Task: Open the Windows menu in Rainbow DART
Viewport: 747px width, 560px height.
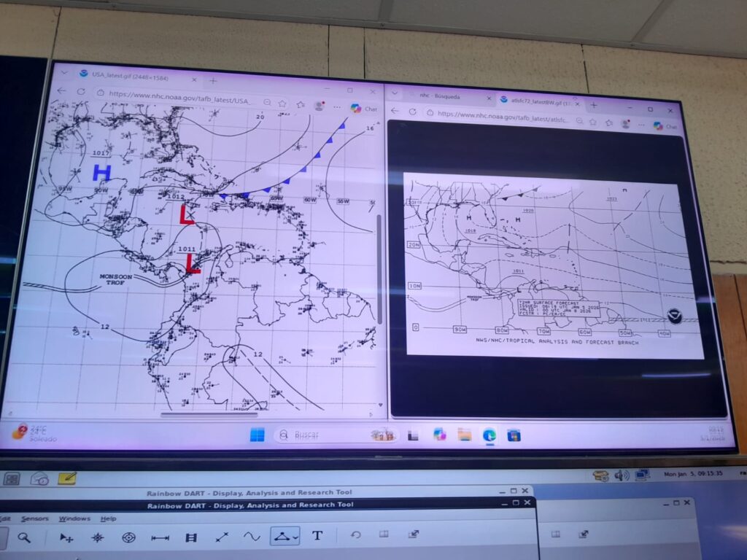Action: tap(74, 518)
